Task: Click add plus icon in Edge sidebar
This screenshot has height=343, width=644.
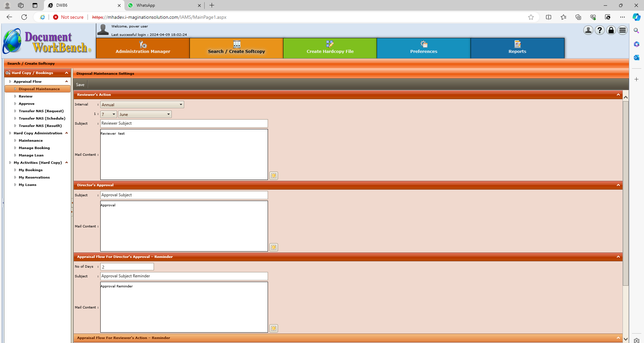Action: pyautogui.click(x=636, y=79)
